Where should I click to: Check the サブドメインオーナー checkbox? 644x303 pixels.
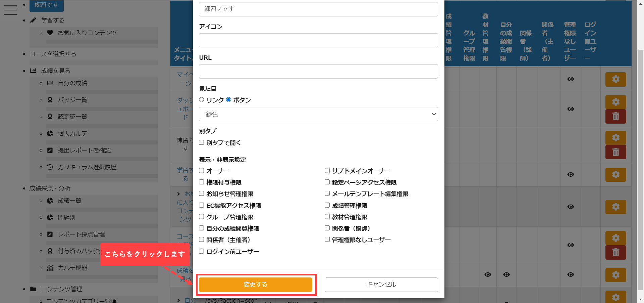coord(327,171)
